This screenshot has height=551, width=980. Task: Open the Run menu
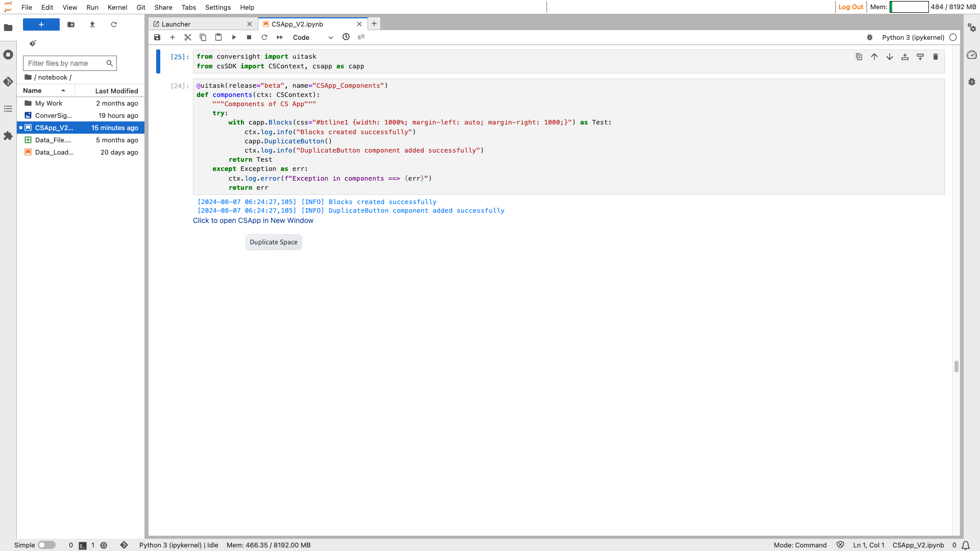coord(92,7)
